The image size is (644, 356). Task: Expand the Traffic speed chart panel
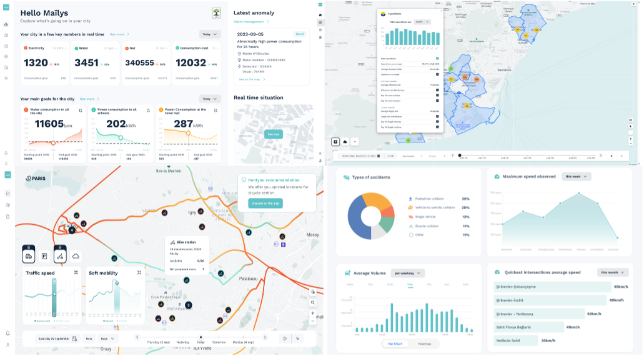(x=76, y=273)
